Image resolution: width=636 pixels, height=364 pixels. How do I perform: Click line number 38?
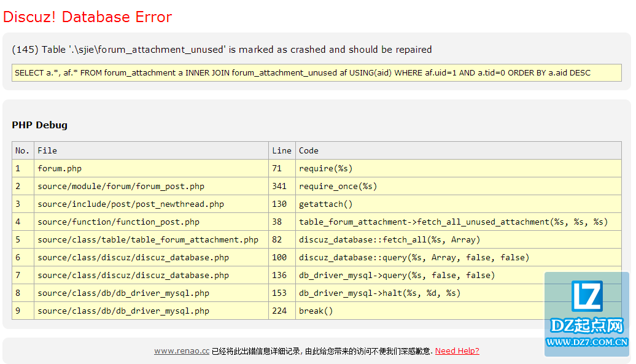tap(282, 222)
